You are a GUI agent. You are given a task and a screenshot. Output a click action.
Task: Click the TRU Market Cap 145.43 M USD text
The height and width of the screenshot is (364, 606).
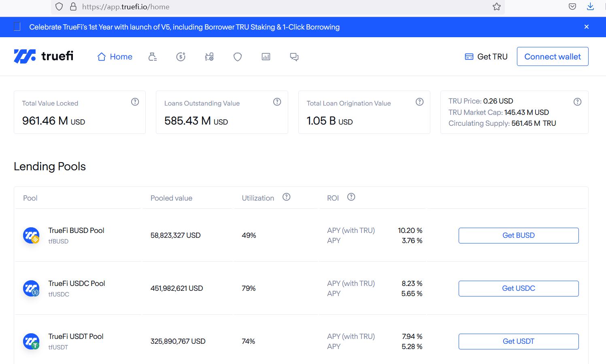[x=499, y=112]
